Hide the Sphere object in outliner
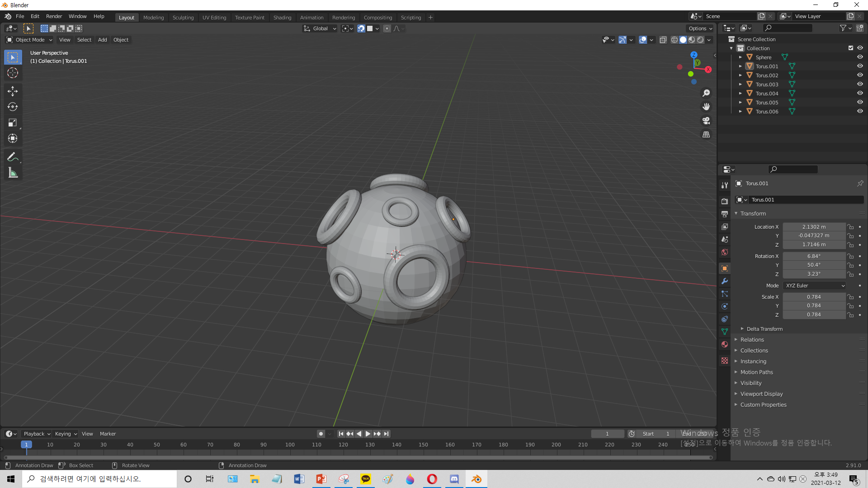Viewport: 868px width, 488px height. [x=860, y=57]
